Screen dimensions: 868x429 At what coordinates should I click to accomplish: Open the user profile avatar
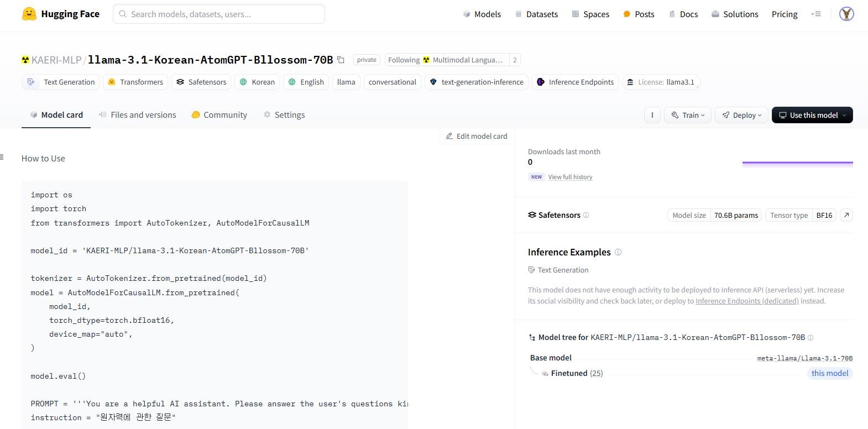(x=846, y=14)
